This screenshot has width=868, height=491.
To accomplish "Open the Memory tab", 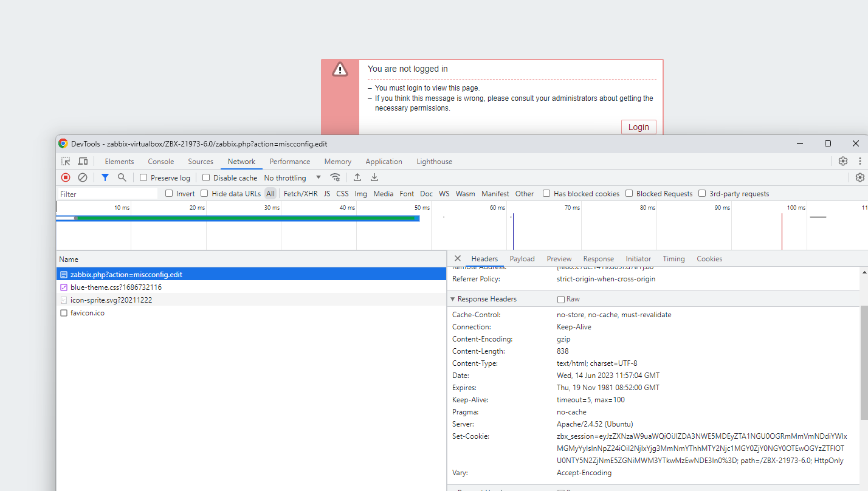I will click(x=338, y=161).
